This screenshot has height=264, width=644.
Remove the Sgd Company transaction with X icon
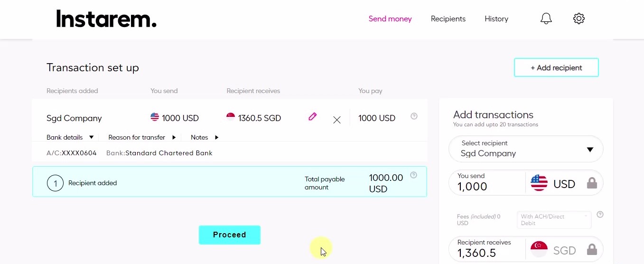click(x=337, y=120)
